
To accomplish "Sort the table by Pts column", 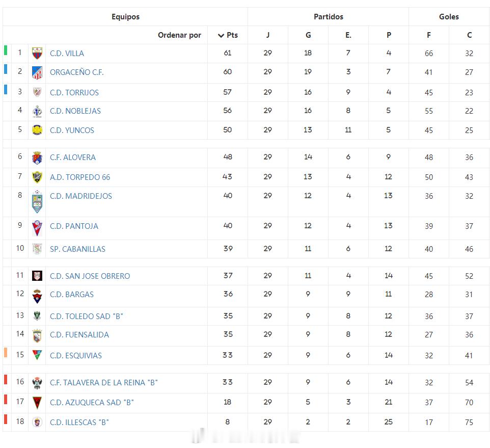I will point(228,35).
